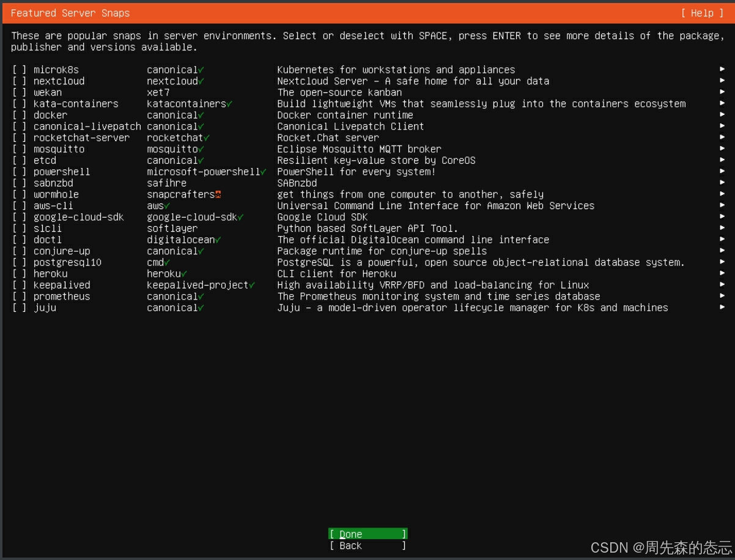Image resolution: width=735 pixels, height=560 pixels.
Task: Check the juju snap box
Action: pos(20,308)
